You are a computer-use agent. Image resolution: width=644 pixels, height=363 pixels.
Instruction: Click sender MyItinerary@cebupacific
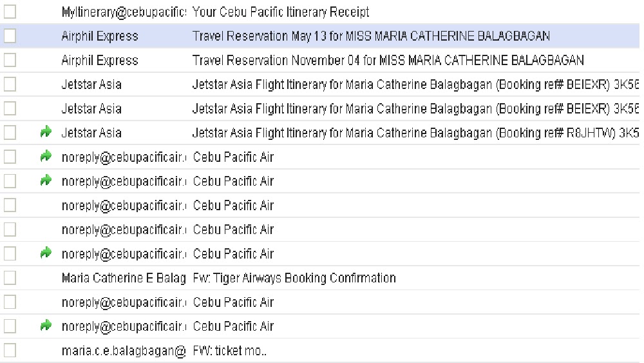click(x=123, y=12)
